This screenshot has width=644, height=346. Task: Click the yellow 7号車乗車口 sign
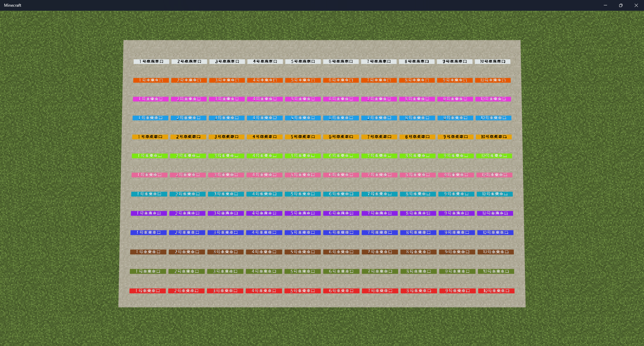(x=379, y=137)
